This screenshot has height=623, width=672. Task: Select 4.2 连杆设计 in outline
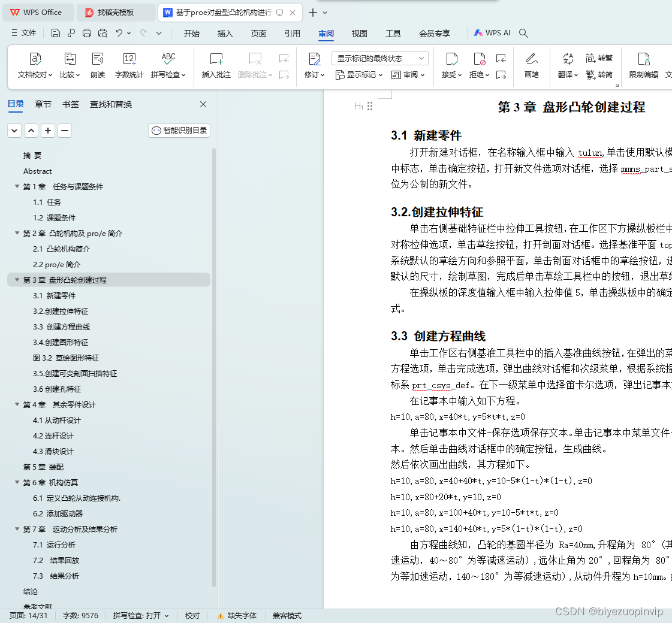point(53,436)
